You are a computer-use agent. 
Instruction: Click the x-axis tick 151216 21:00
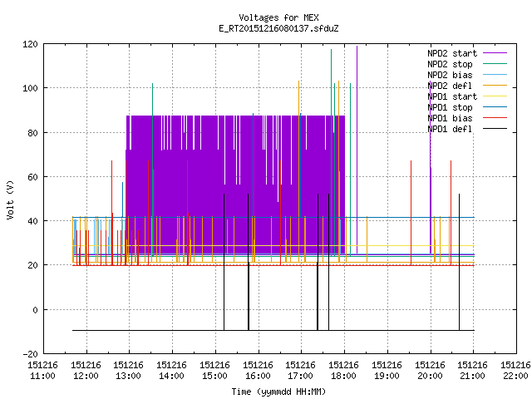tap(473, 371)
